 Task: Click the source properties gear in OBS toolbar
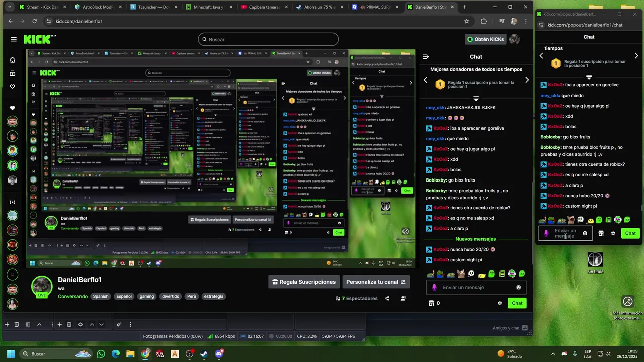80,325
